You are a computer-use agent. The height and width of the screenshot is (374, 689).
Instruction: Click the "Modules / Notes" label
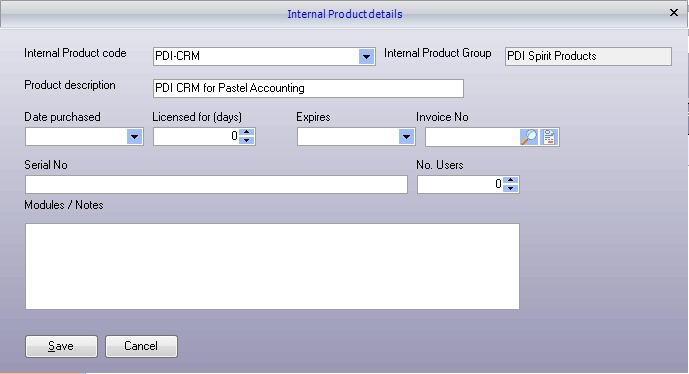click(x=64, y=205)
